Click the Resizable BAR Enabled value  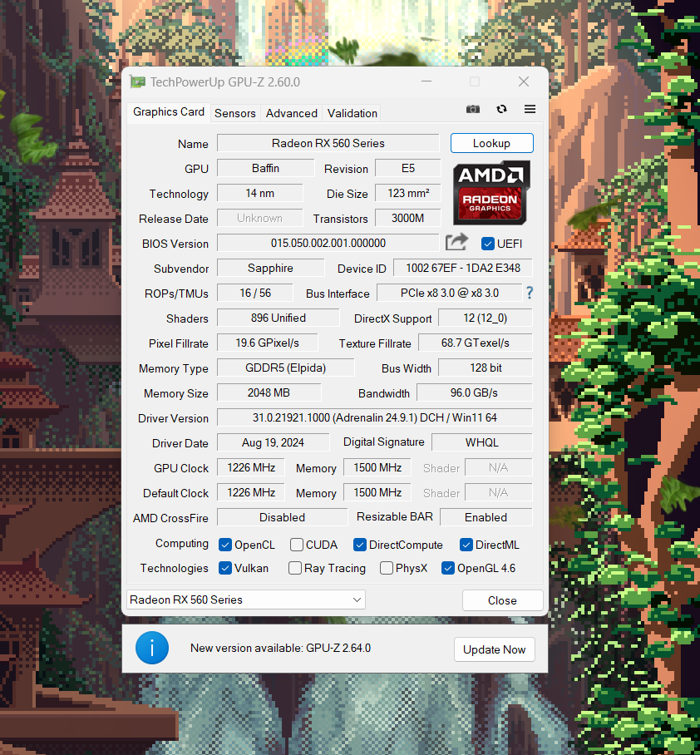click(486, 517)
